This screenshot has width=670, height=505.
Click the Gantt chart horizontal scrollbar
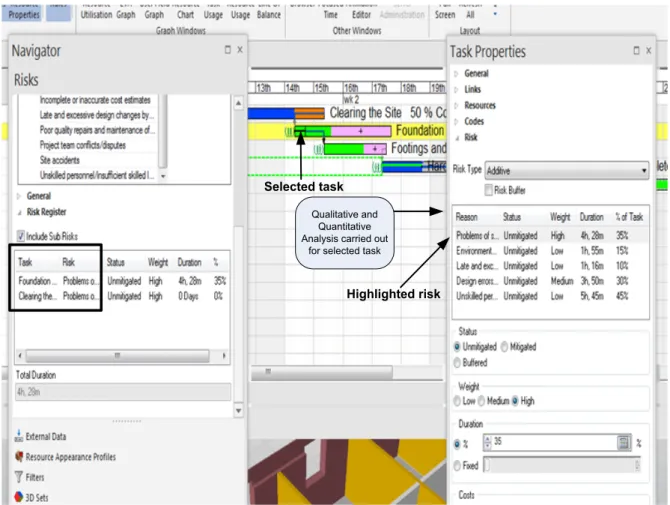[321, 372]
